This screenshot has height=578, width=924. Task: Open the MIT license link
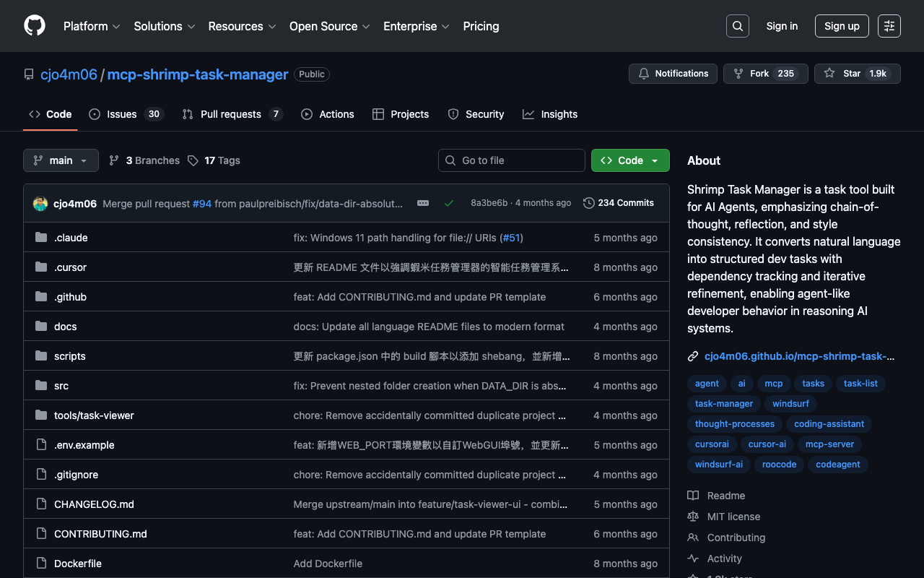coord(733,517)
